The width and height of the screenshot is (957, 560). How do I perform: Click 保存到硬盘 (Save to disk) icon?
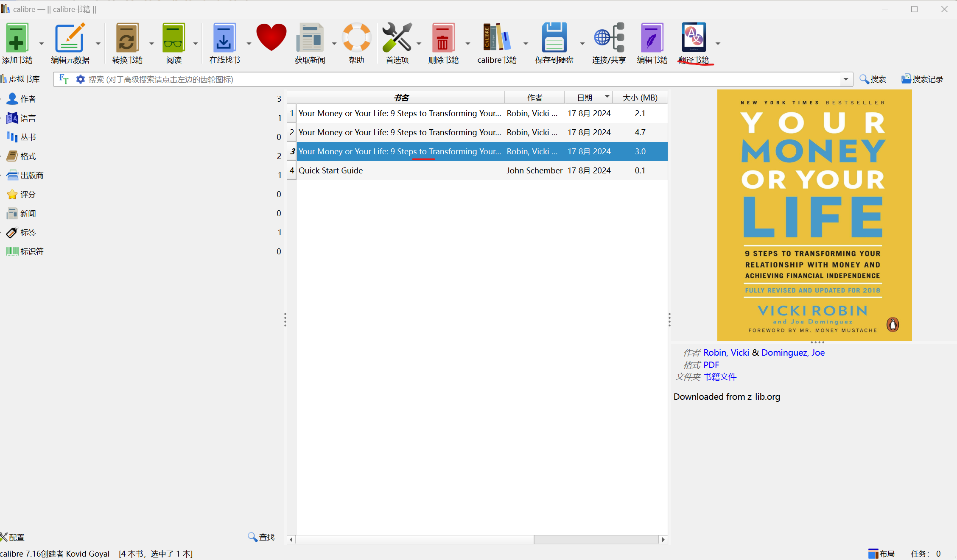click(x=554, y=37)
